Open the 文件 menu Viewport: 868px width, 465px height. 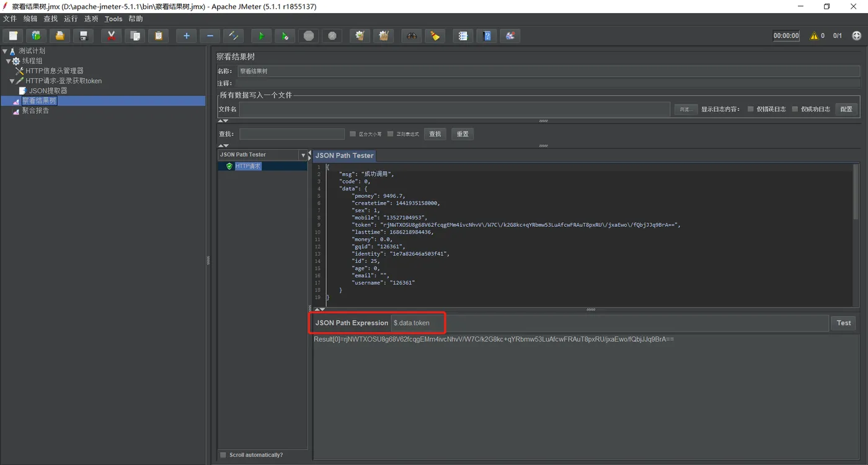pyautogui.click(x=10, y=19)
